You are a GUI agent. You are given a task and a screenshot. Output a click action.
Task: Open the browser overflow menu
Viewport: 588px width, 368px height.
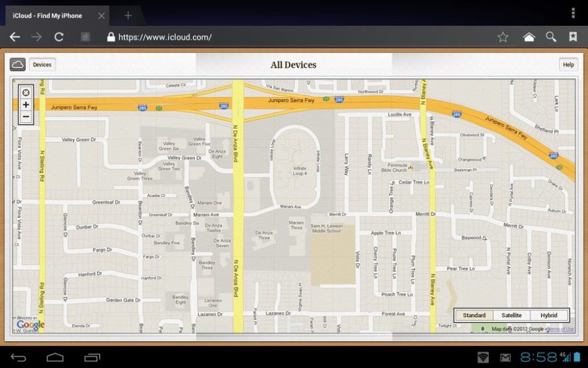[x=573, y=13]
